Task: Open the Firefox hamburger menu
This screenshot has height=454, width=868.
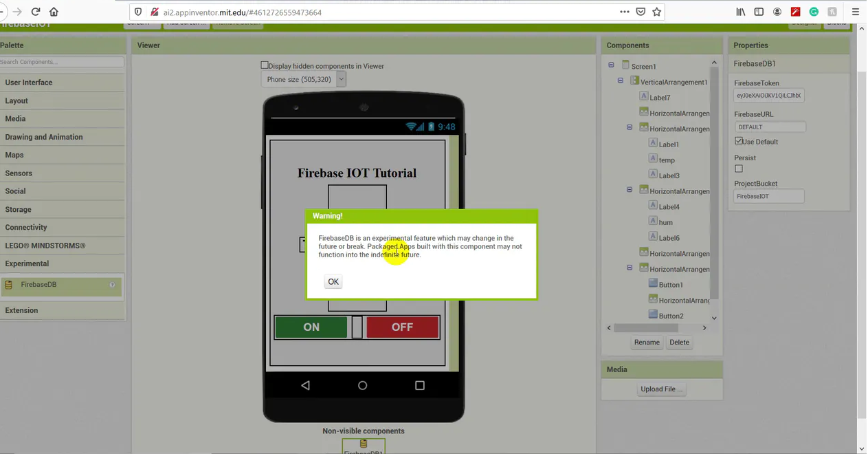Action: 856,12
